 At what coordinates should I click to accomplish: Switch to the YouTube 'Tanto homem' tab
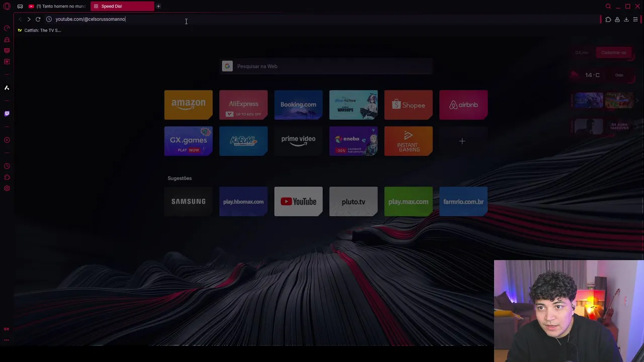coord(57,6)
